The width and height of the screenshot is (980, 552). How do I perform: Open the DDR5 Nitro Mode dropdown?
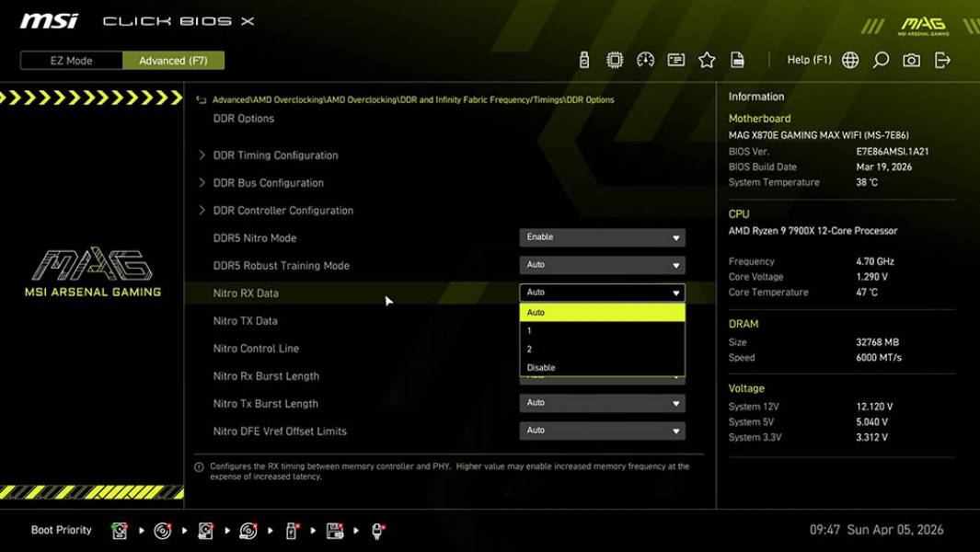[x=602, y=237]
